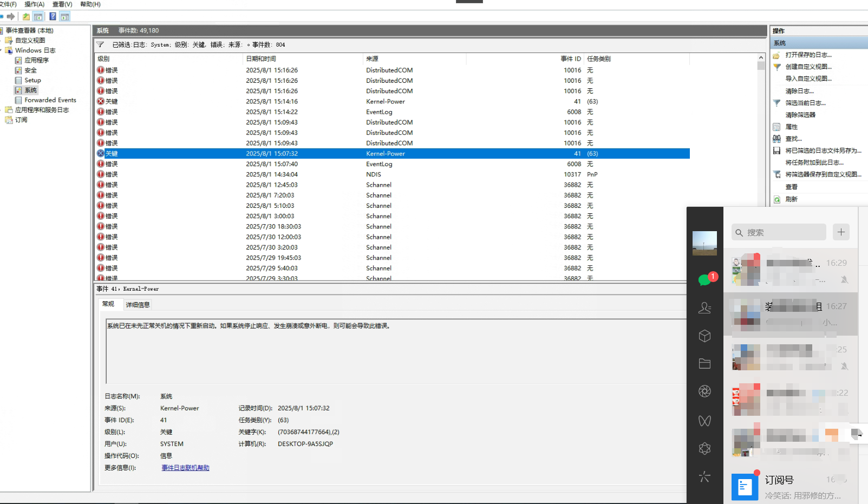
Task: Toggle the show/hide action pane toolbar button
Action: [65, 17]
